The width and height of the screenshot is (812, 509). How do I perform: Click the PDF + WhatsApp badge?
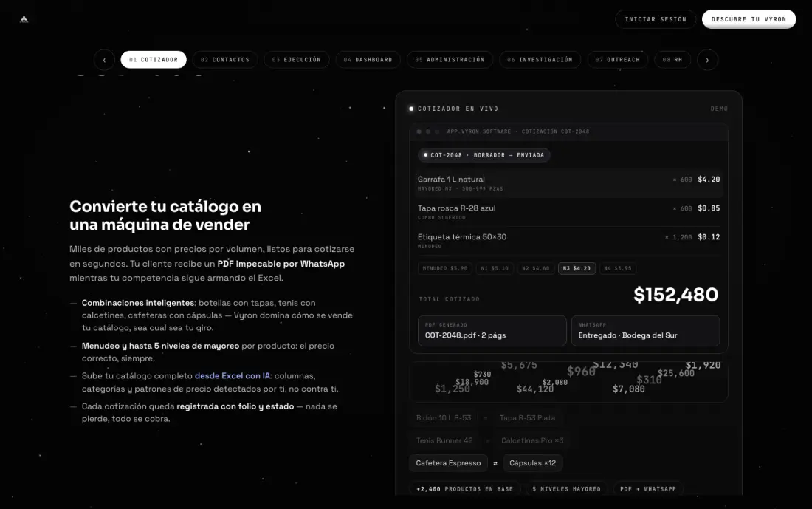[648, 489]
